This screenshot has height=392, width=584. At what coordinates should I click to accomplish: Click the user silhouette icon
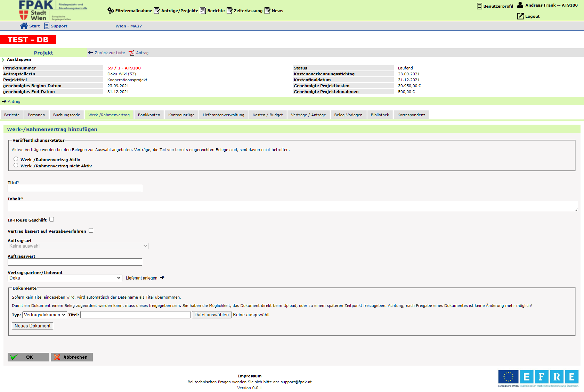click(x=520, y=5)
